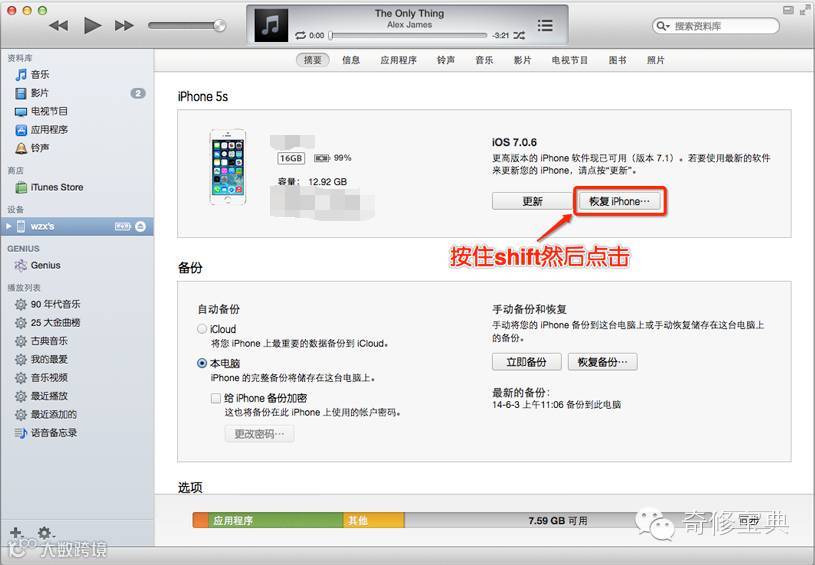Select the 信息 tab
Screen dimensions: 815x565
tap(351, 60)
